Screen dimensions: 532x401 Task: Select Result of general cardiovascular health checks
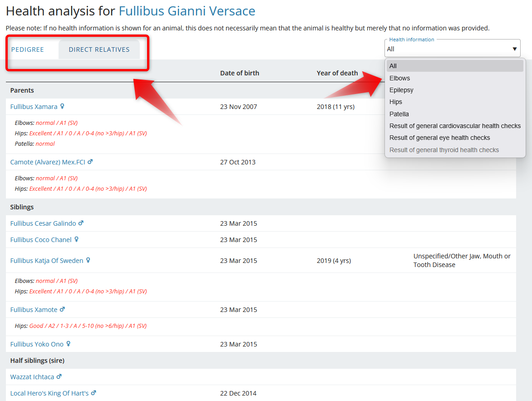[x=455, y=126]
